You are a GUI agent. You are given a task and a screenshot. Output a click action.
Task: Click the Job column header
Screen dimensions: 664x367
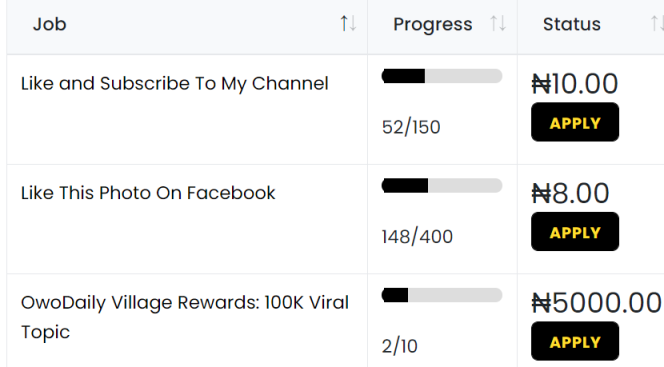pos(50,24)
